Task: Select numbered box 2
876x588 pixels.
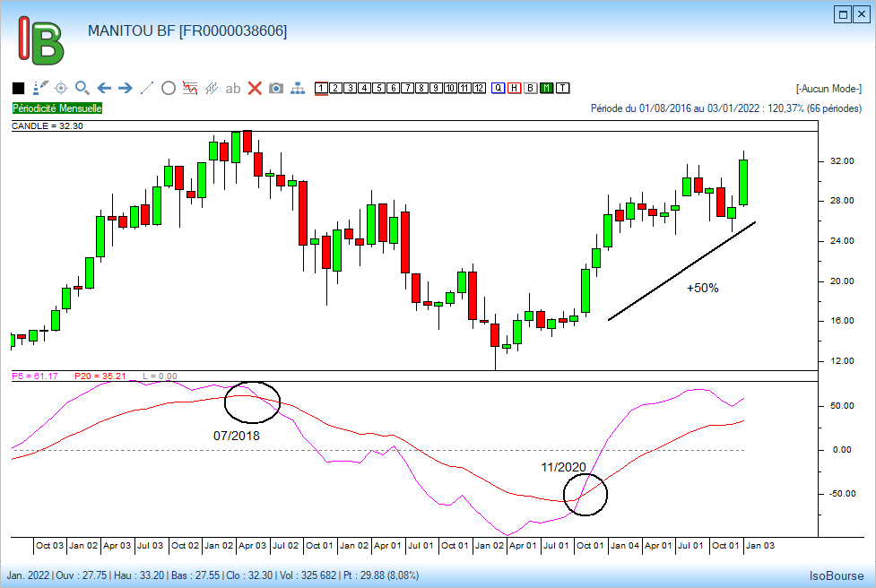Action: click(x=335, y=88)
